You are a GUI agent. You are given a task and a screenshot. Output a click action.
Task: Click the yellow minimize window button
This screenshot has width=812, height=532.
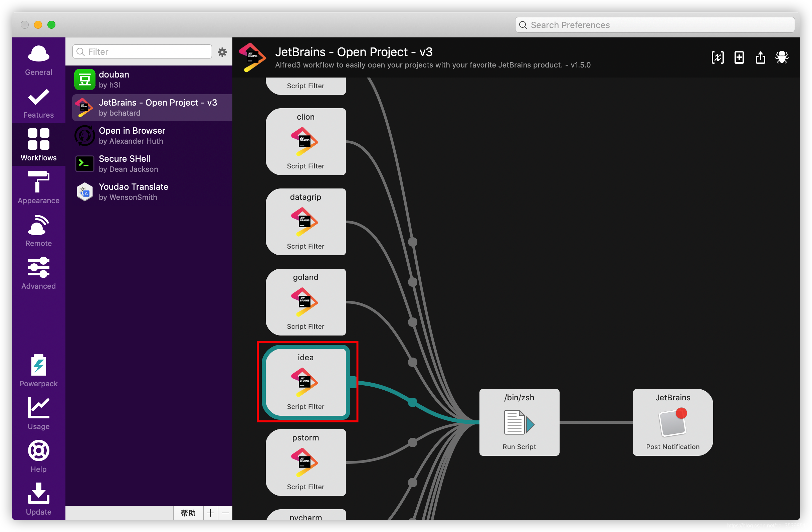[x=38, y=25]
